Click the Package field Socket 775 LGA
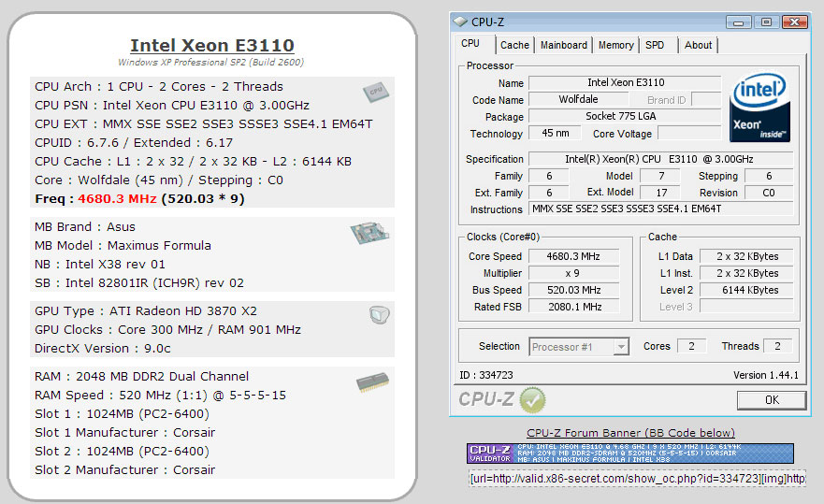Viewport: 824px width, 504px height. (x=625, y=116)
